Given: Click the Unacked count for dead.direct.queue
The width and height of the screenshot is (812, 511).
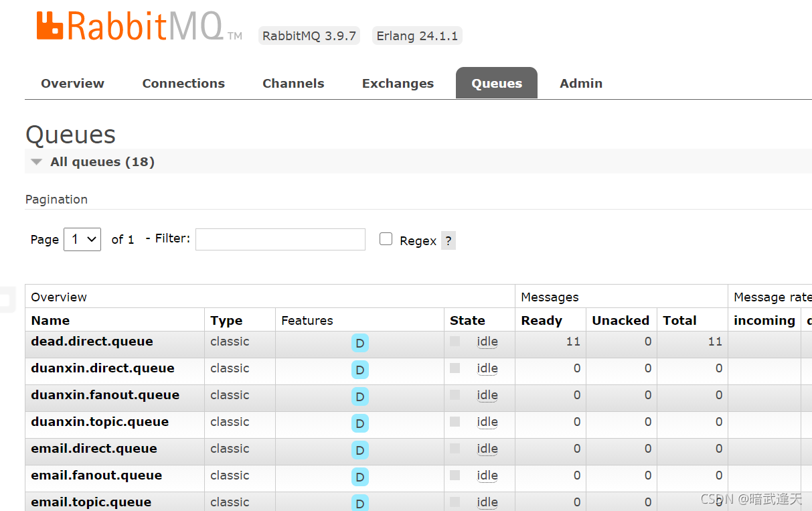Looking at the screenshot, I should pos(648,341).
